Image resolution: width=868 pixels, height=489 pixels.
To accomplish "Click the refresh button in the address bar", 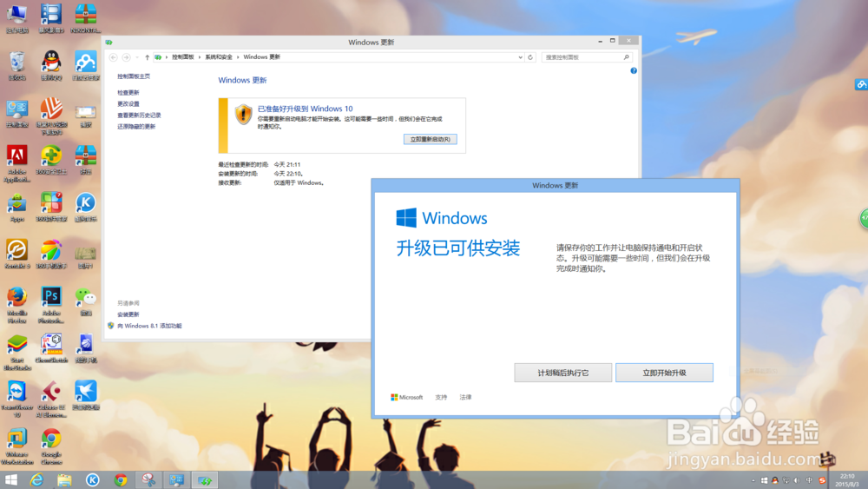I will click(x=530, y=57).
